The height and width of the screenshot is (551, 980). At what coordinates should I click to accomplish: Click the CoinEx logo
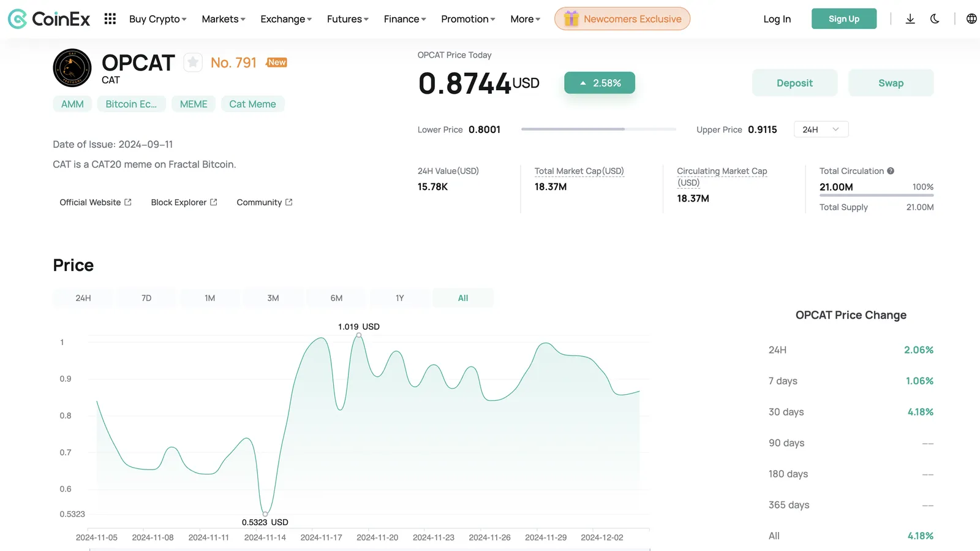[x=49, y=19]
